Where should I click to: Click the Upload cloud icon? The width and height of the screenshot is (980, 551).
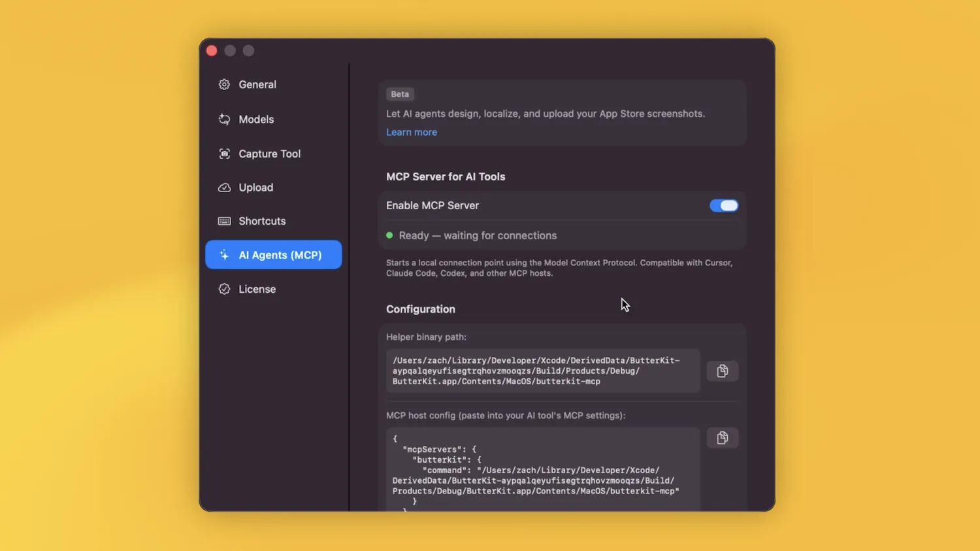point(223,188)
